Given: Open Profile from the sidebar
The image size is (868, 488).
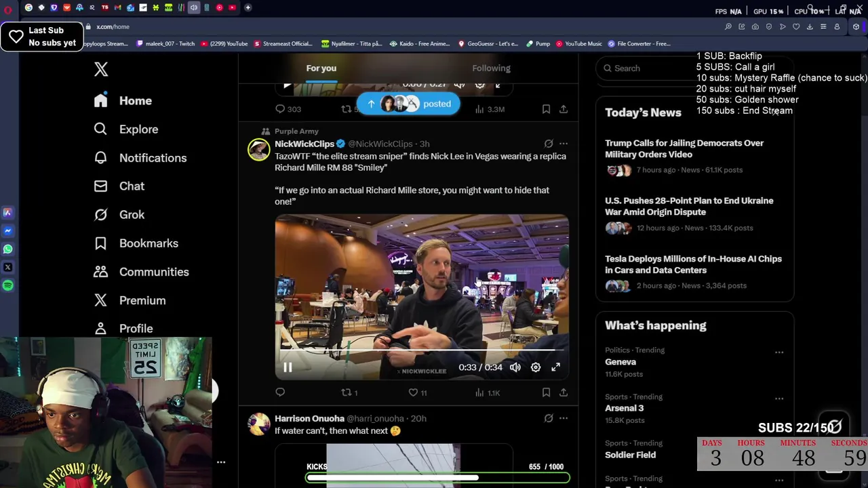Looking at the screenshot, I should (123, 329).
